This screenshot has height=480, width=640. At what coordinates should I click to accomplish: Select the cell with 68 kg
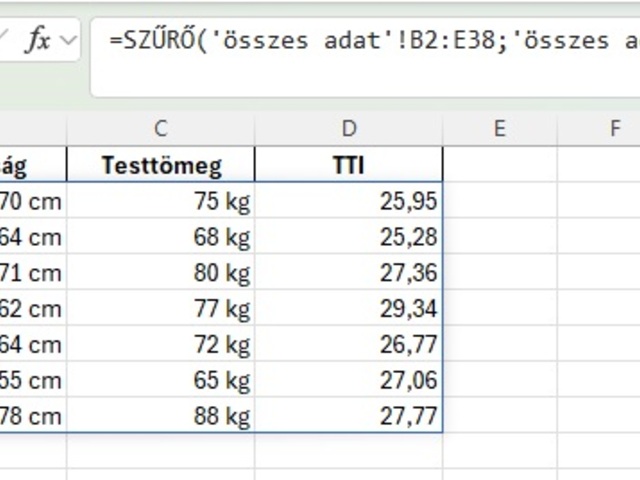[x=161, y=237]
